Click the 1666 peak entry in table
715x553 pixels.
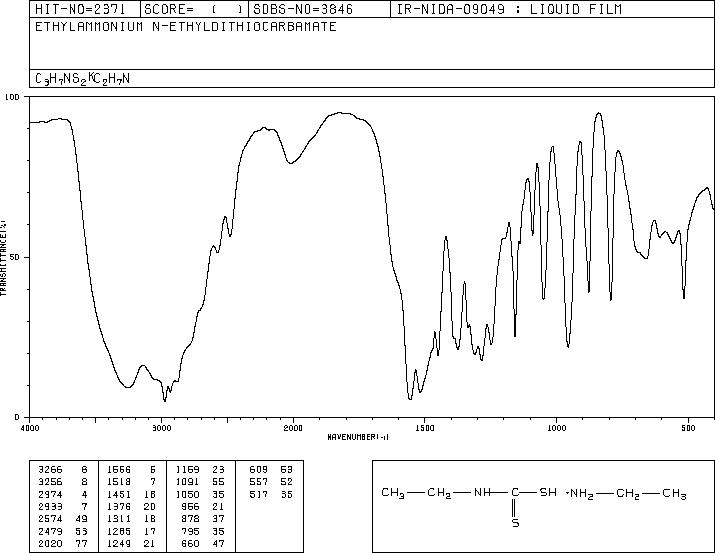click(x=119, y=470)
